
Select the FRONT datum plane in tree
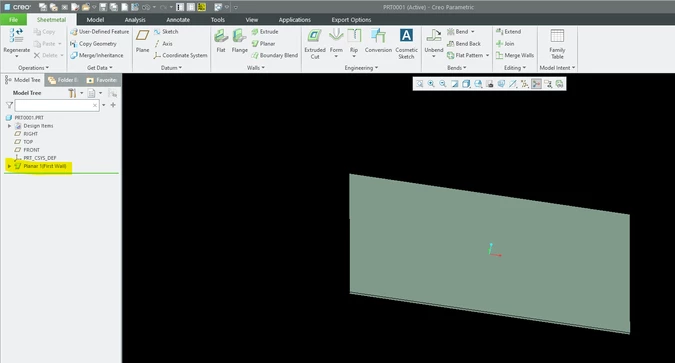pyautogui.click(x=31, y=150)
